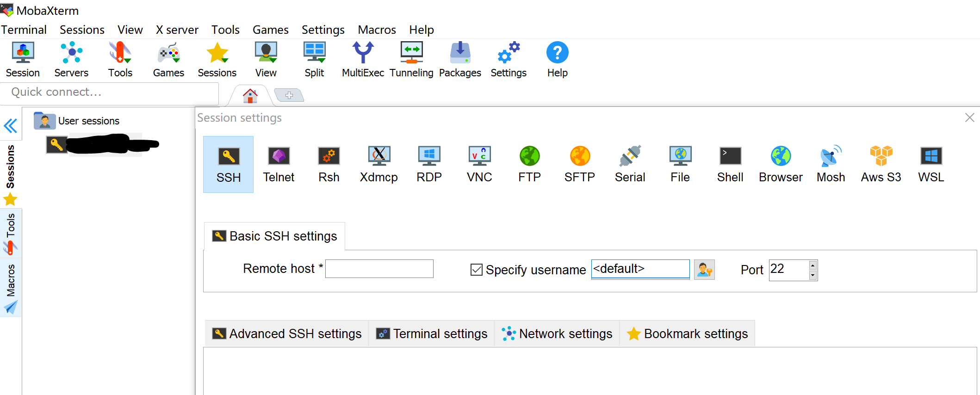Click the username field showing <default>
The width and height of the screenshot is (980, 395).
640,269
